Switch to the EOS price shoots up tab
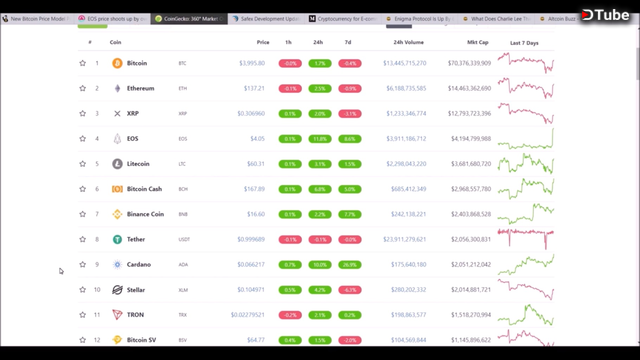Image resolution: width=640 pixels, height=360 pixels. [x=113, y=19]
